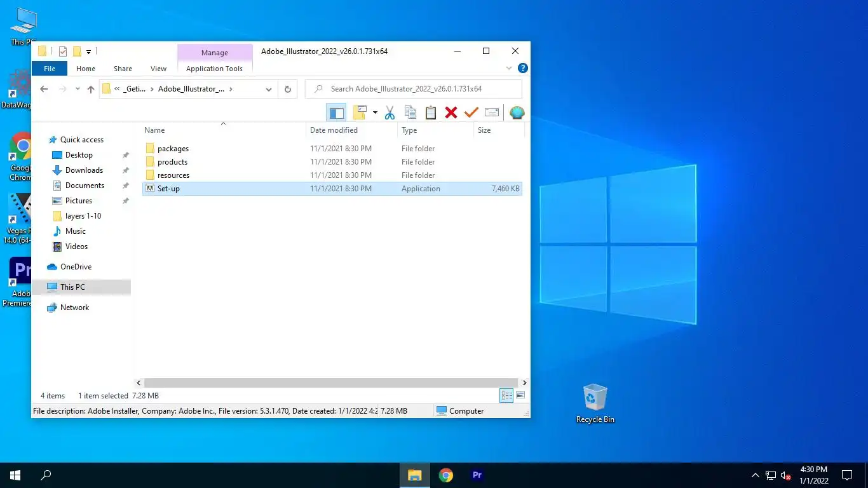Open the Help question mark icon
The image size is (868, 488).
point(522,68)
